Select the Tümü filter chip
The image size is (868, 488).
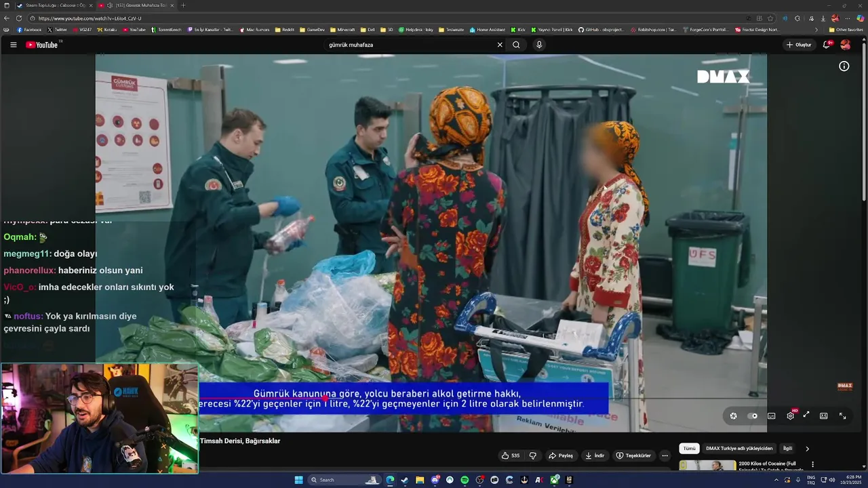pos(689,448)
